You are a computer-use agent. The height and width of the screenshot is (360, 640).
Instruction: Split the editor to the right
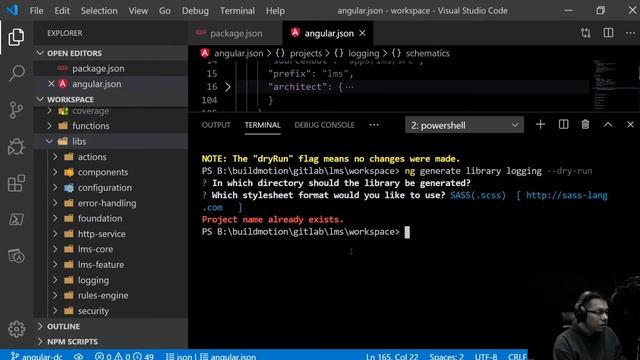(x=608, y=33)
